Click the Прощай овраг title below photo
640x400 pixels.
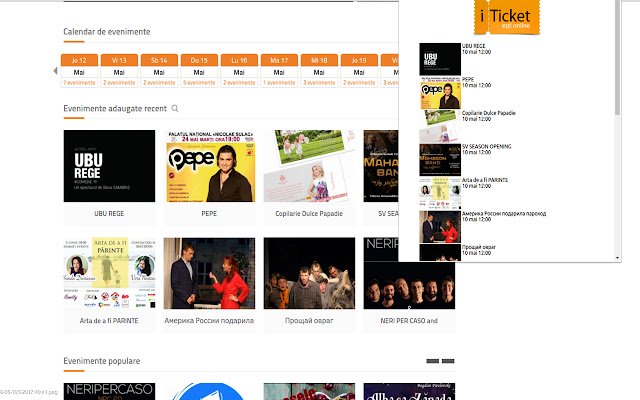(309, 321)
